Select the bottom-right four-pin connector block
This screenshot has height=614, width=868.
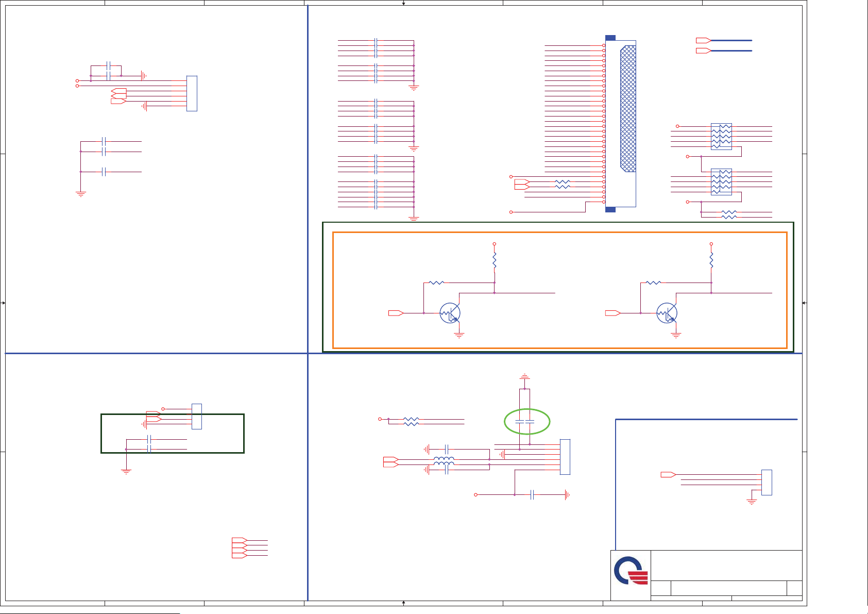click(x=767, y=483)
